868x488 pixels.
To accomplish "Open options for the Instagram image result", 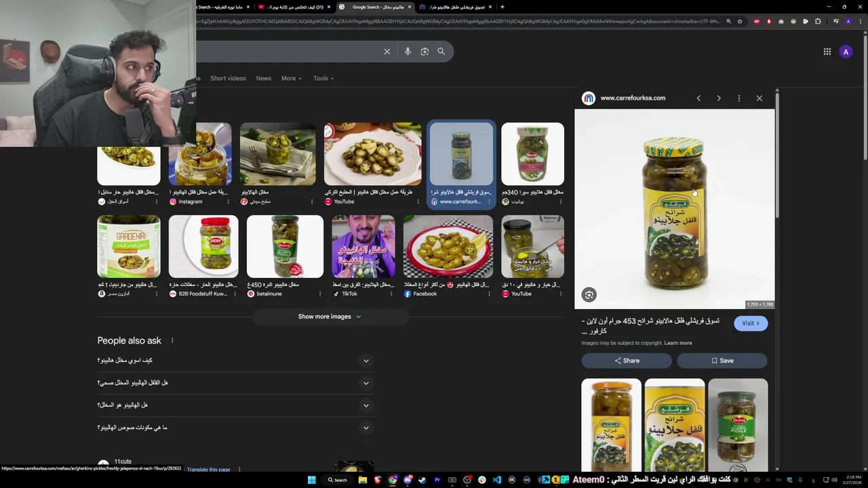I will (x=228, y=201).
